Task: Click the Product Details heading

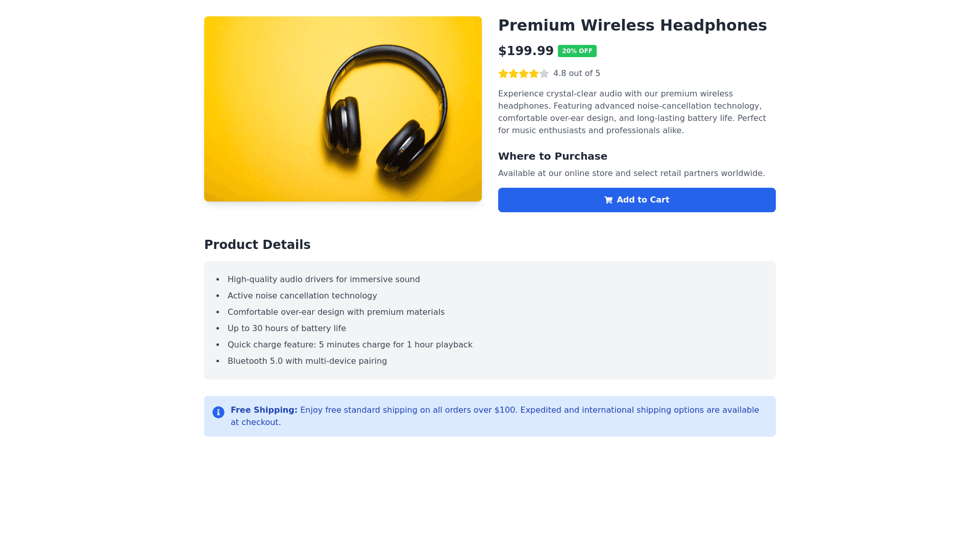Action: 257,245
